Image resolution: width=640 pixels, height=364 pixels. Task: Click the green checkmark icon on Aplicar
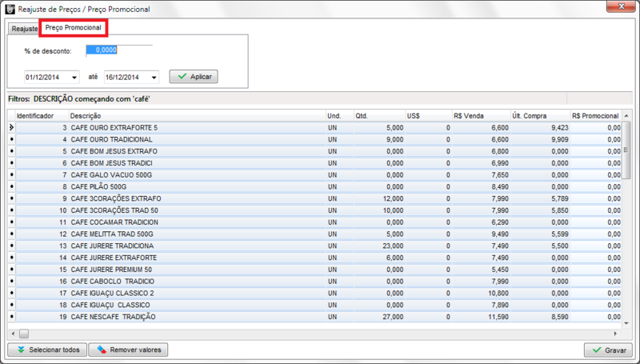pos(182,77)
